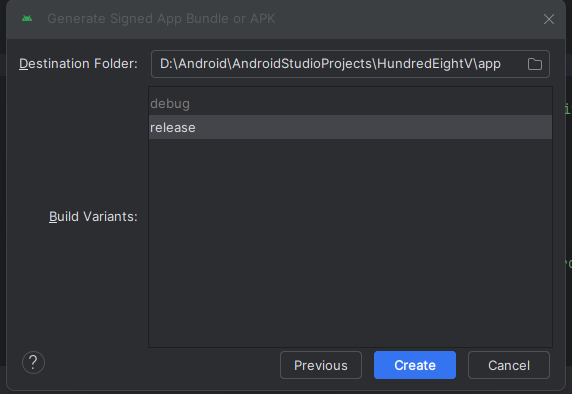The height and width of the screenshot is (394, 572).
Task: Click the Create button
Action: click(x=415, y=365)
